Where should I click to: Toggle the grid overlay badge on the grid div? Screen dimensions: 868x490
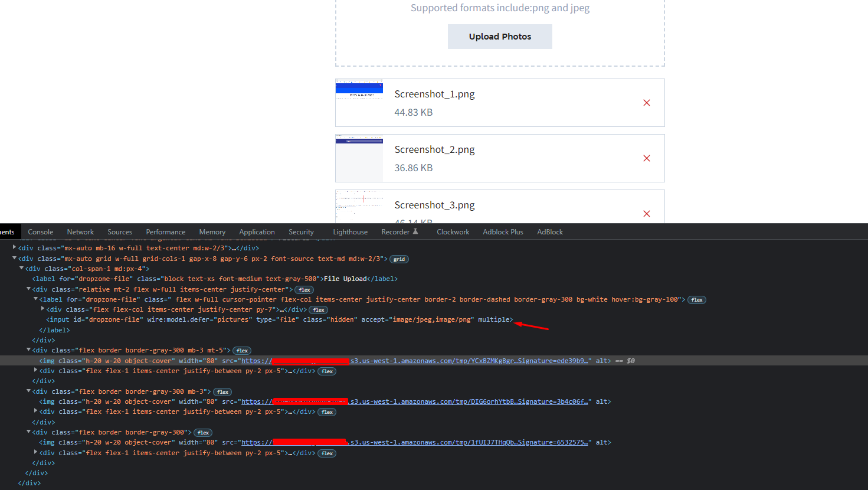click(399, 259)
